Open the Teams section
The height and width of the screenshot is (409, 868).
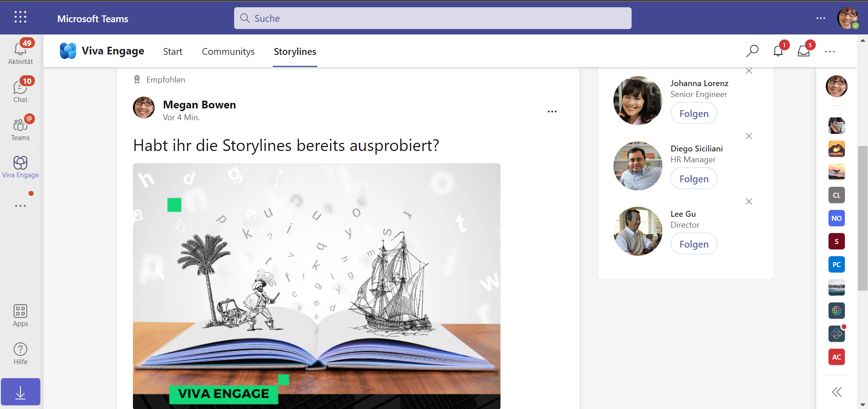coord(20,128)
